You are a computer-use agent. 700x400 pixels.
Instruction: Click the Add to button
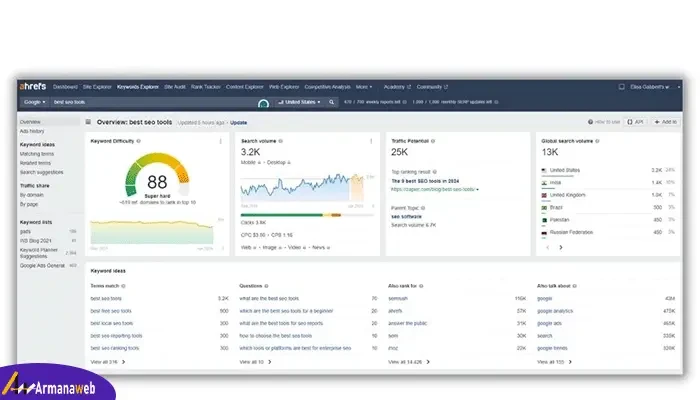coord(665,122)
